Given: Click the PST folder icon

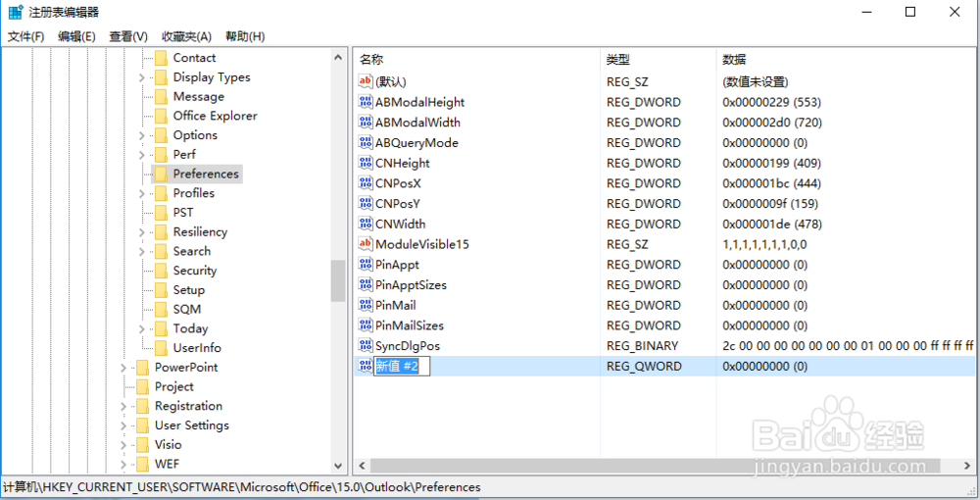Looking at the screenshot, I should coord(162,213).
